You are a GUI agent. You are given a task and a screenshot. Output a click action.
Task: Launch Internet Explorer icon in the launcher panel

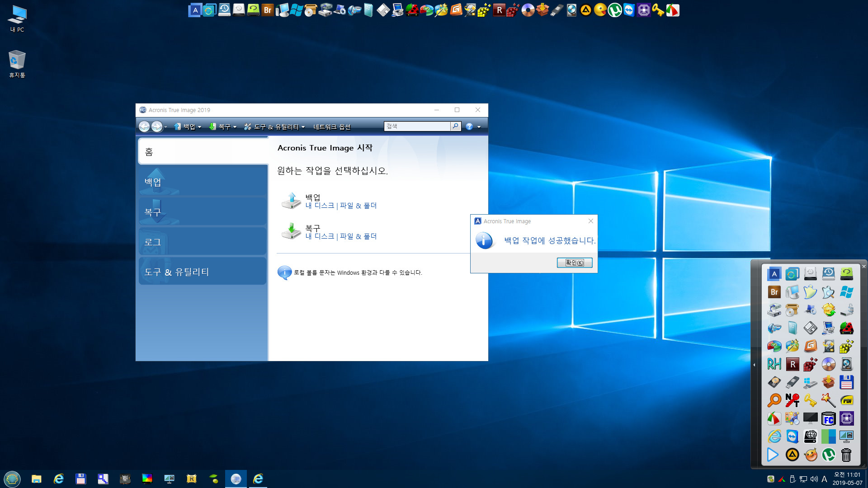point(774,436)
